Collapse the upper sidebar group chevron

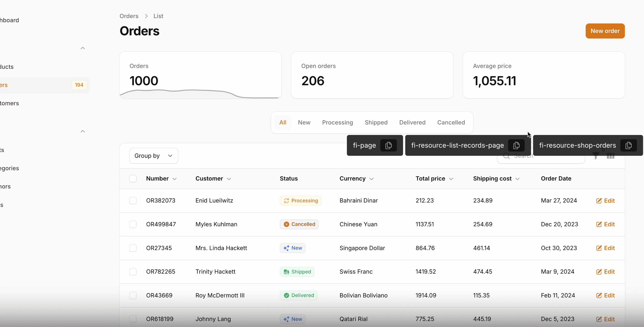[83, 48]
